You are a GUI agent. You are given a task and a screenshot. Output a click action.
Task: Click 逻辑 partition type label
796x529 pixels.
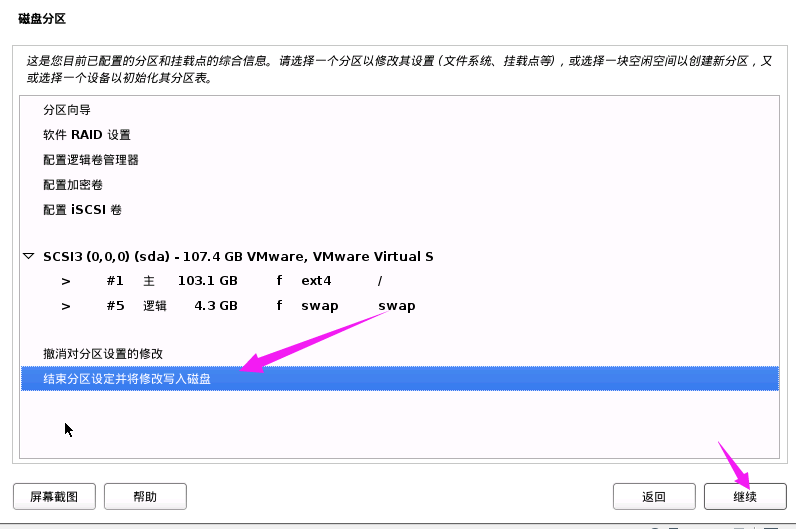pyautogui.click(x=155, y=306)
